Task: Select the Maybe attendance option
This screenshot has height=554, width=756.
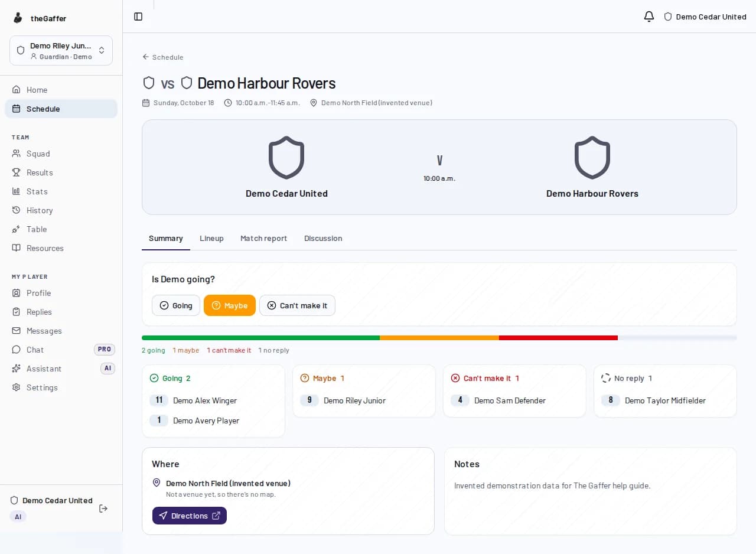Action: pos(230,305)
